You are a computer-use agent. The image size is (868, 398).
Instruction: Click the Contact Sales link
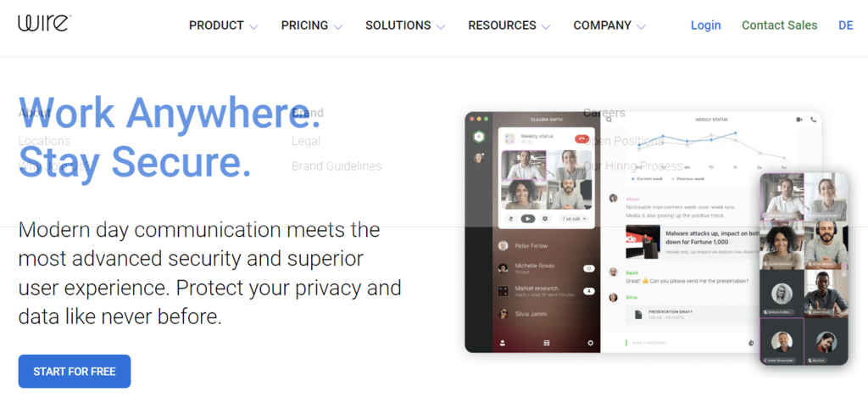780,25
